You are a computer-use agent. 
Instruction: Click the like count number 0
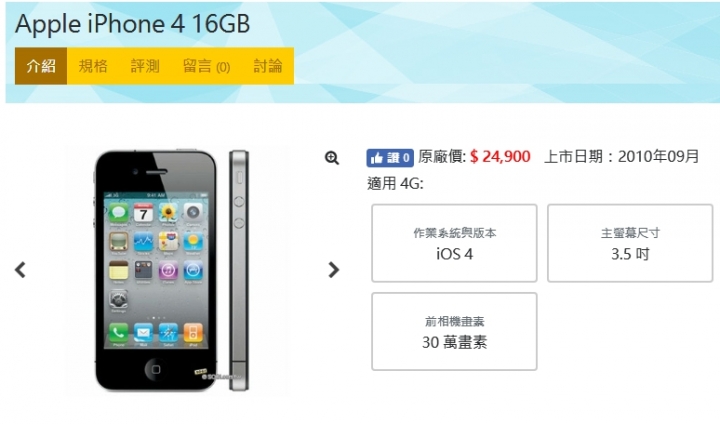tap(406, 158)
